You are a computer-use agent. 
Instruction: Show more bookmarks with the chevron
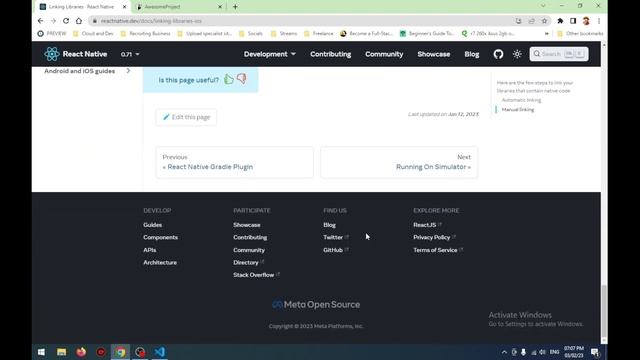click(547, 33)
